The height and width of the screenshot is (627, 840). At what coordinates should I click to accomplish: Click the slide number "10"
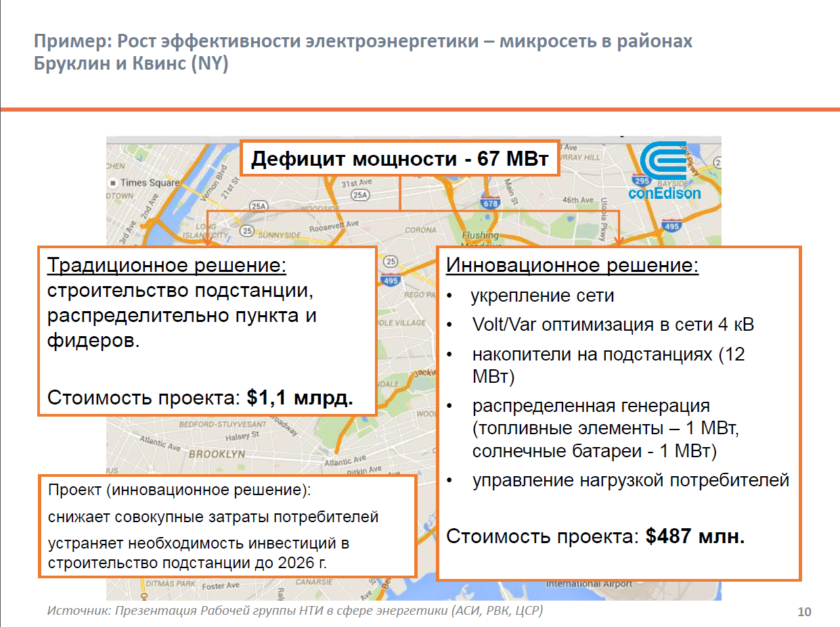[804, 612]
